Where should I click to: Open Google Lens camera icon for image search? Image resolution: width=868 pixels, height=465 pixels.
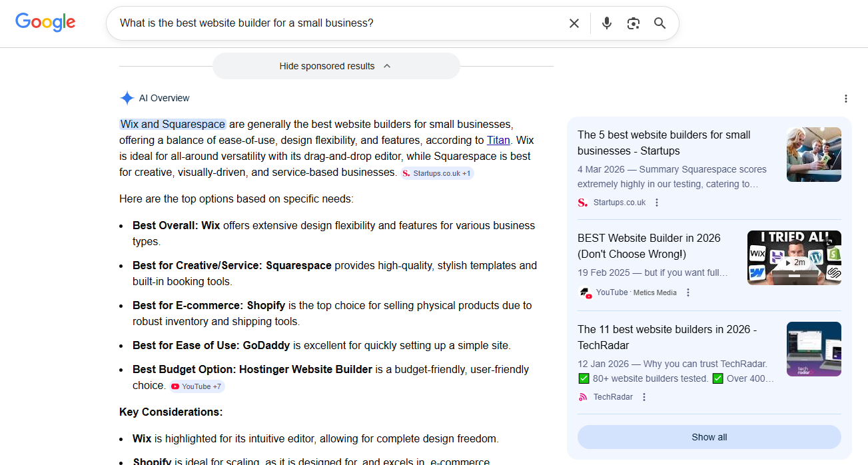[x=633, y=23]
